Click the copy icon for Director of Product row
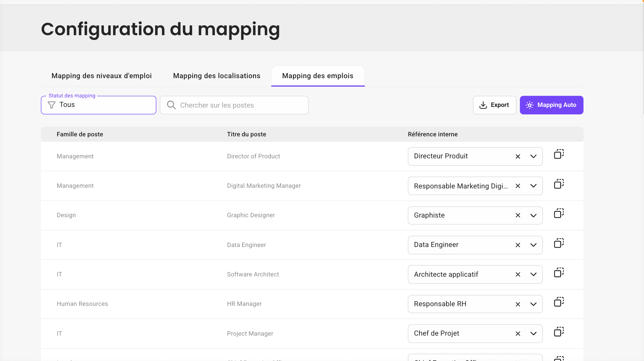This screenshot has width=644, height=361. [559, 154]
